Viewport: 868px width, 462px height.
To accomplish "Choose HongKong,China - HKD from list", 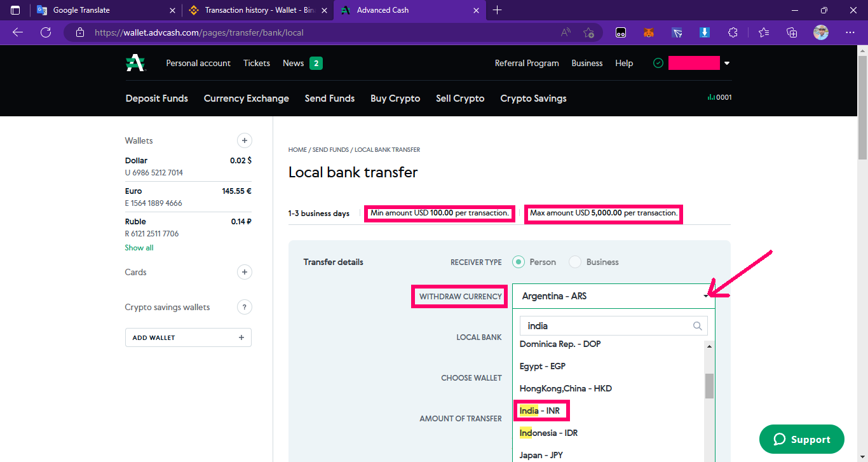I will pos(566,388).
